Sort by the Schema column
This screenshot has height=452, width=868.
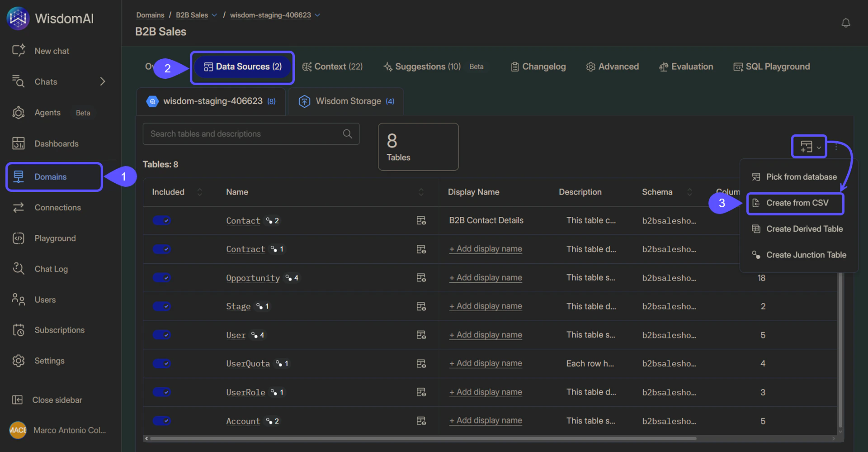(x=689, y=192)
